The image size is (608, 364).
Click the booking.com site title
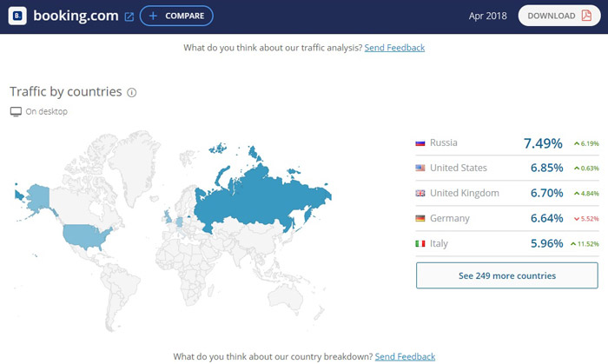click(x=76, y=16)
